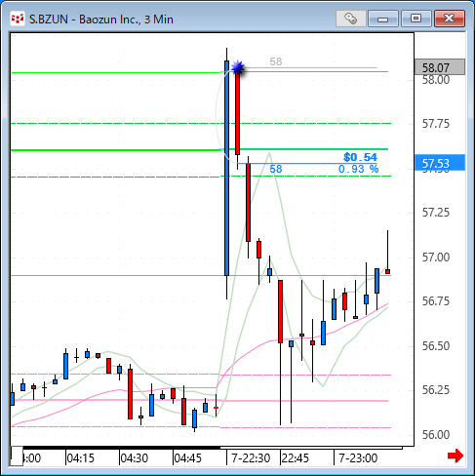The image size is (475, 476).
Task: Click the chart link chain icon
Action: pyautogui.click(x=350, y=19)
